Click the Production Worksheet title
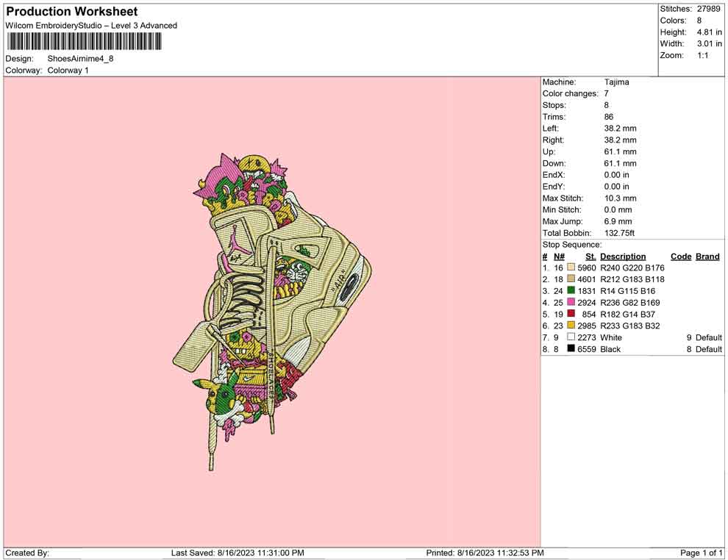This screenshot has width=728, height=560. pos(71,12)
